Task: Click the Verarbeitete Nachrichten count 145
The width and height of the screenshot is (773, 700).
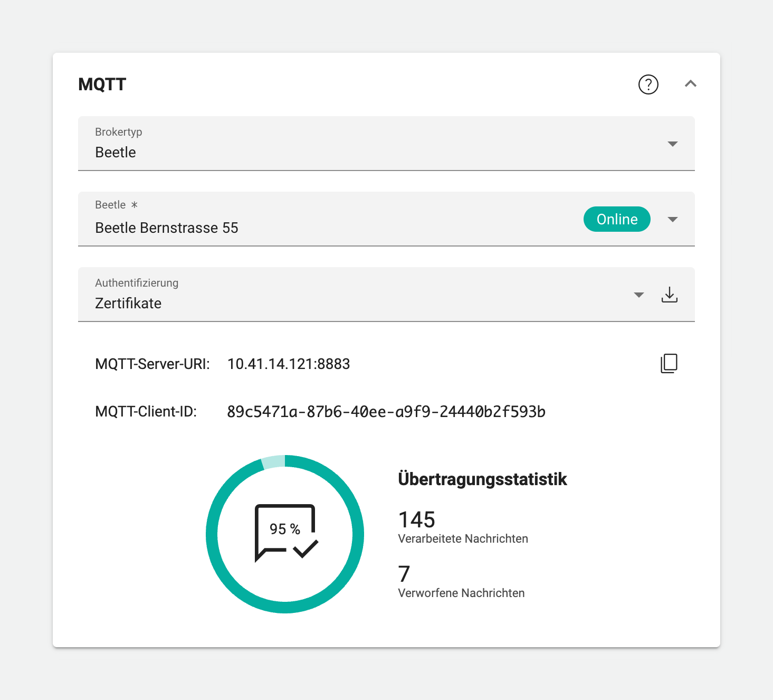Action: coord(416,520)
